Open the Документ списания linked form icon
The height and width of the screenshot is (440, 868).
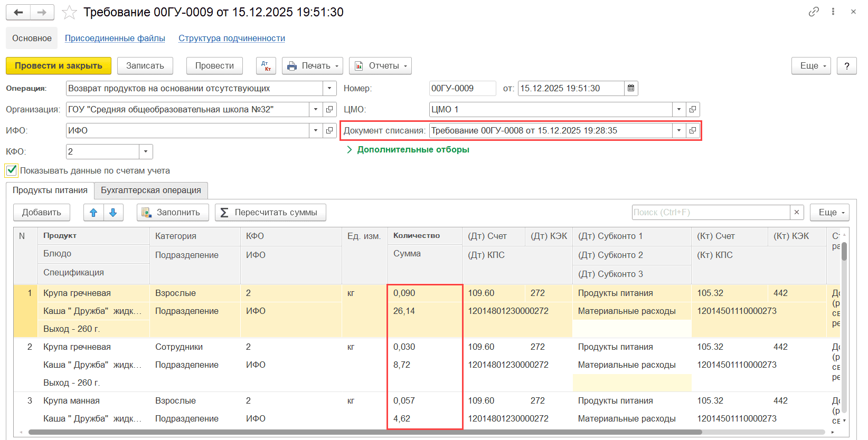coord(693,131)
